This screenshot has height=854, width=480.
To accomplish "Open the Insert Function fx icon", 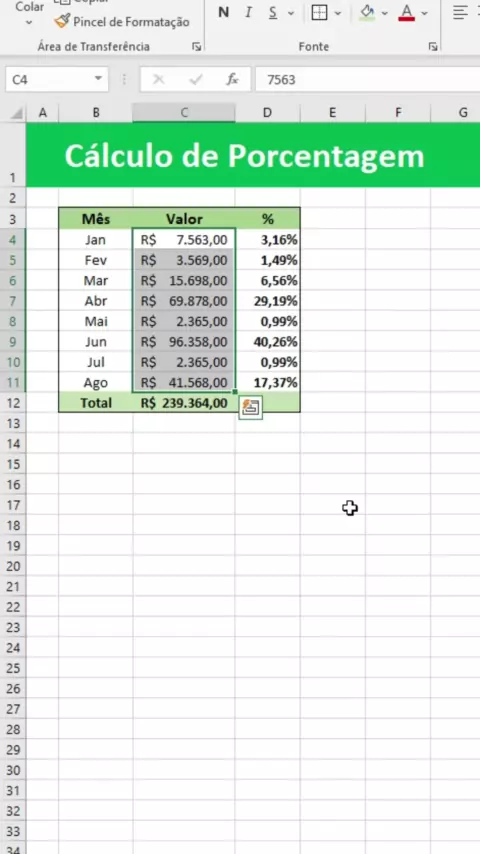I will (x=233, y=80).
